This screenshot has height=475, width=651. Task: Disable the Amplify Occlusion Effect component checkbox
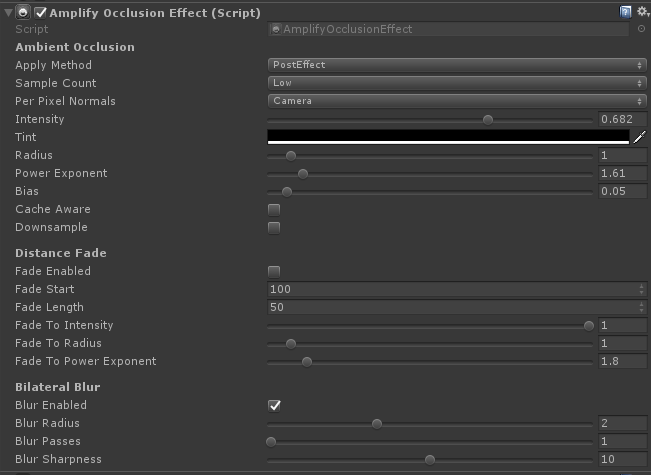(x=40, y=13)
